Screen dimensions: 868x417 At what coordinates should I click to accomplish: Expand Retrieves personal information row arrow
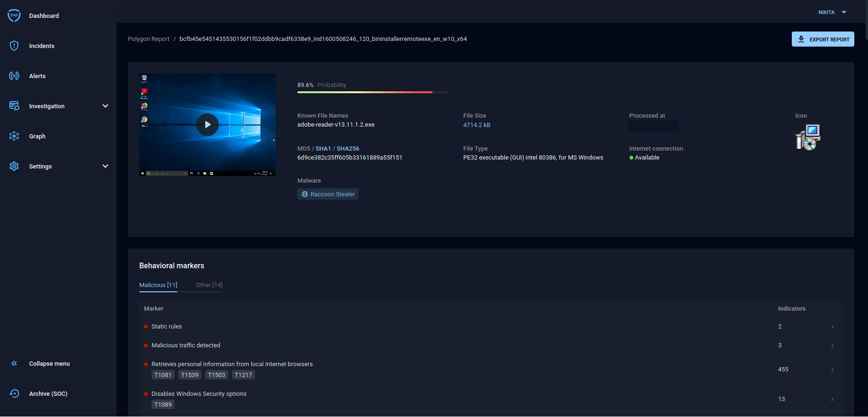pos(832,369)
